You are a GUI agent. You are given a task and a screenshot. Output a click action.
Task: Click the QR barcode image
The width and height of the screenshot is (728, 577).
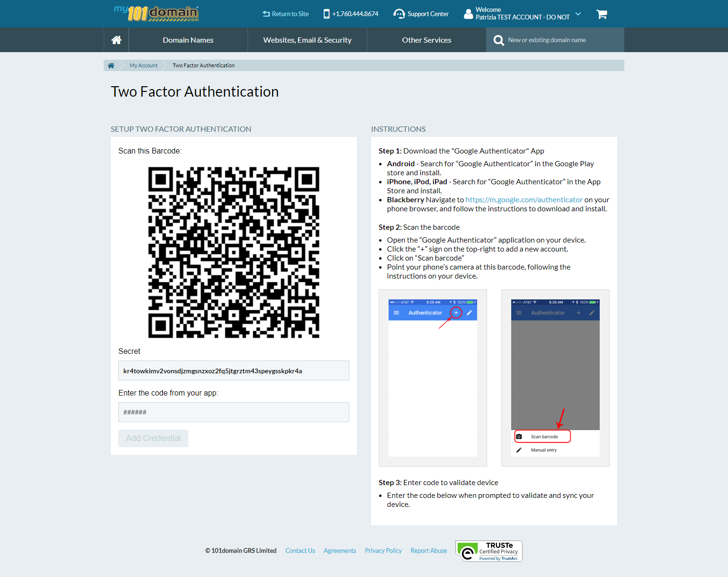[x=234, y=252]
